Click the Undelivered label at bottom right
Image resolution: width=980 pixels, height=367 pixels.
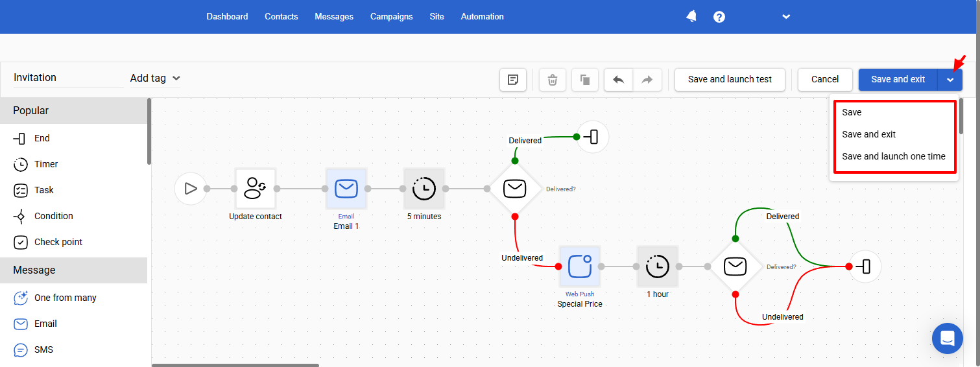tap(783, 317)
